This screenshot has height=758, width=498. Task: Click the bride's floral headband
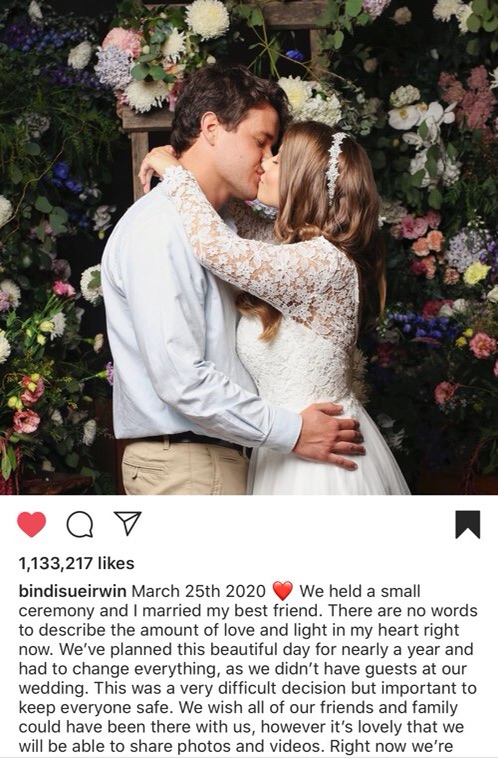click(335, 166)
